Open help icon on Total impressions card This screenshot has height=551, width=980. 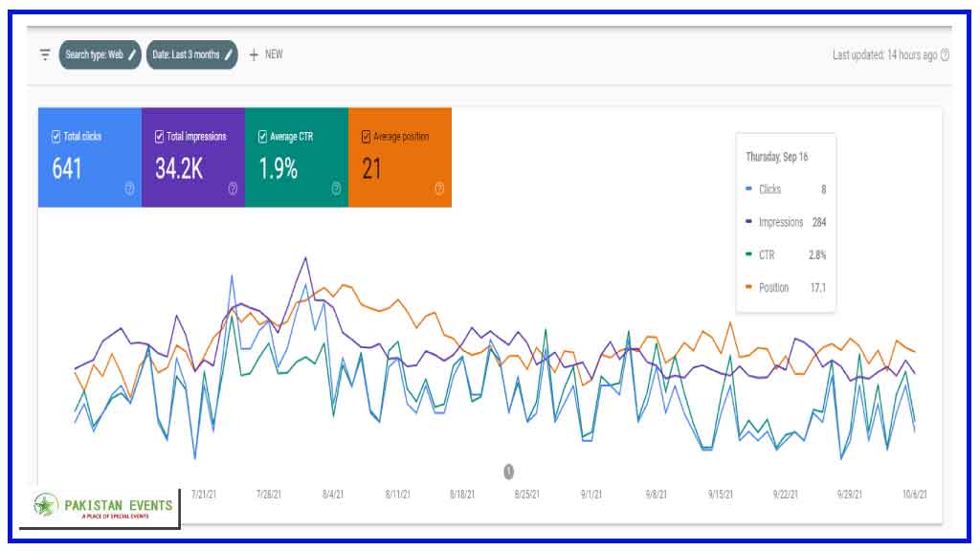pos(233,188)
